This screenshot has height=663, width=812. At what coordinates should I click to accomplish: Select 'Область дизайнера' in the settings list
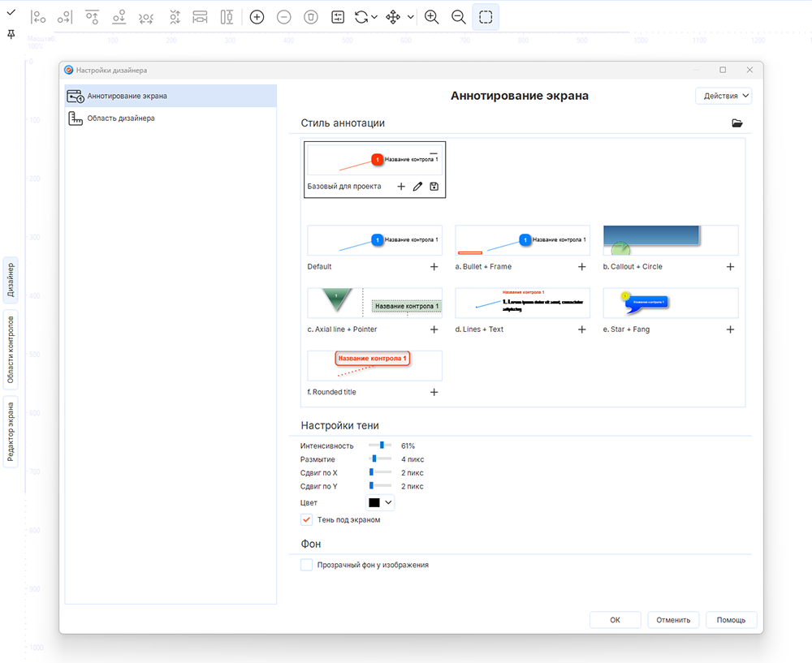[x=171, y=118]
